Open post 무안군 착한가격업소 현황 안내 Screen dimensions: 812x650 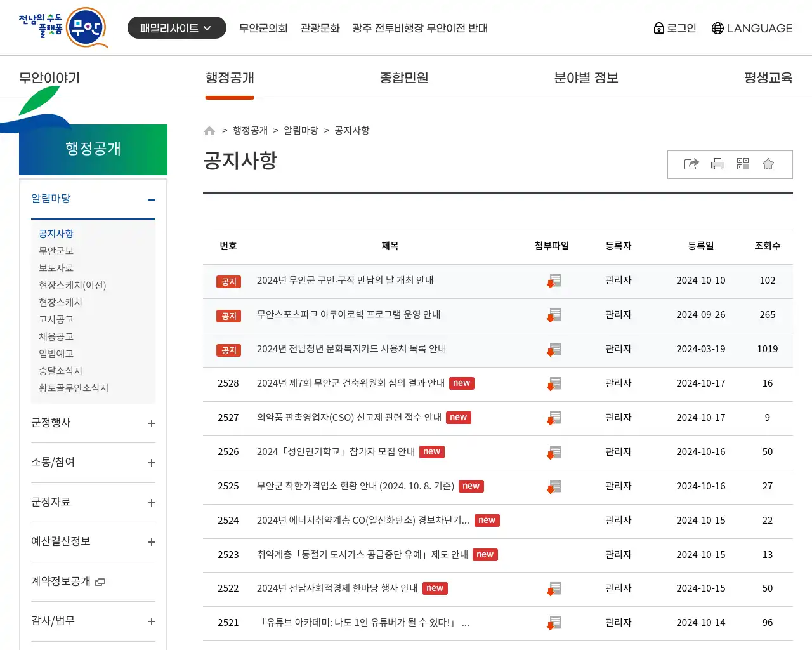click(355, 486)
